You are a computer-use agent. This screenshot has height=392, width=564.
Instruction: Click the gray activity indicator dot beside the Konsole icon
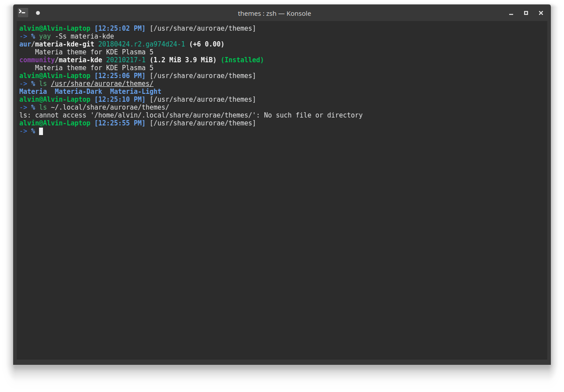pyautogui.click(x=38, y=13)
